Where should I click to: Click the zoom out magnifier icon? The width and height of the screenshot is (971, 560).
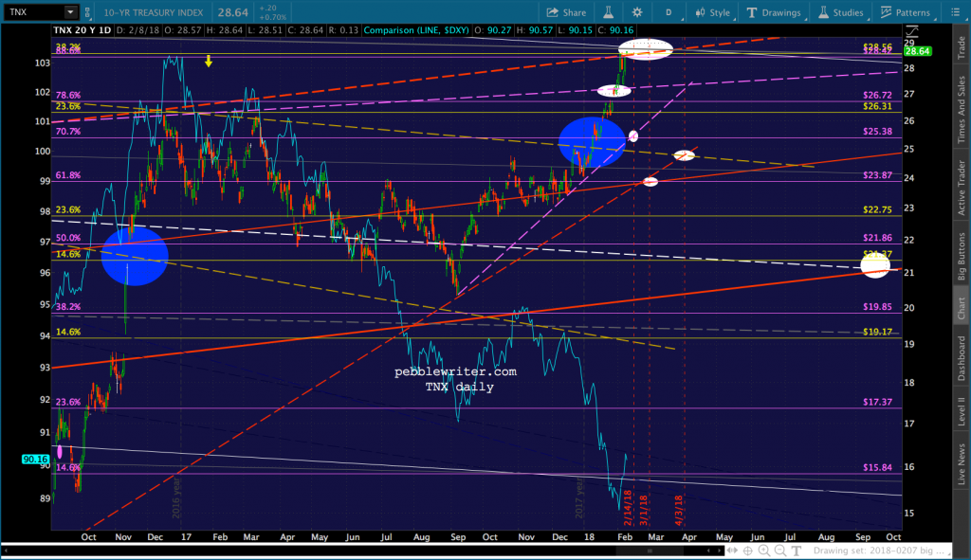[780, 551]
